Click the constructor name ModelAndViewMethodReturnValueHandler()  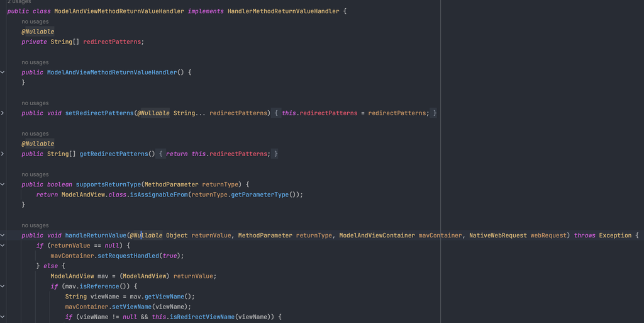(112, 72)
